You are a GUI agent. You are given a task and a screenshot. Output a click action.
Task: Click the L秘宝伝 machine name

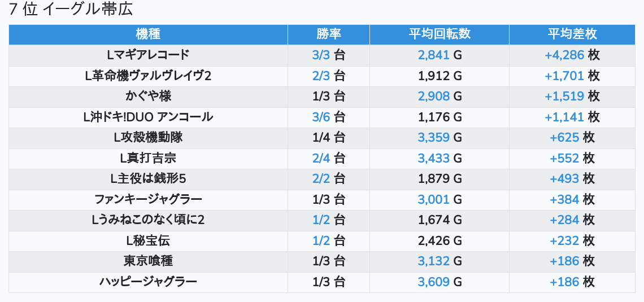point(148,240)
